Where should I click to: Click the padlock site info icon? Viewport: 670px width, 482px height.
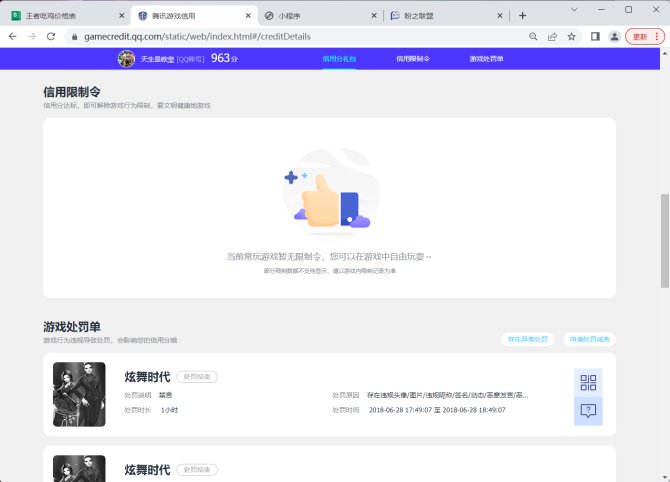[75, 37]
